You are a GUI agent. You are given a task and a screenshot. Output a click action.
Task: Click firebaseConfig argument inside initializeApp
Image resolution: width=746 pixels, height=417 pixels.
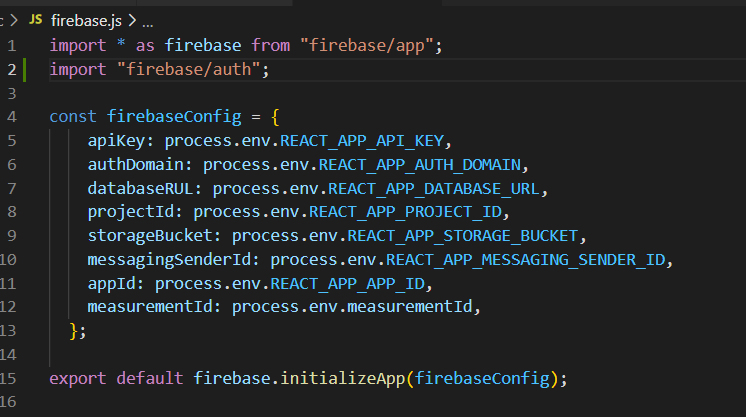(482, 378)
